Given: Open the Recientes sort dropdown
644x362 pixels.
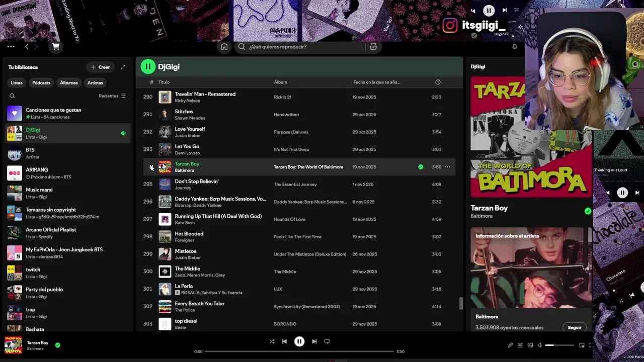Looking at the screenshot, I should pos(112,96).
